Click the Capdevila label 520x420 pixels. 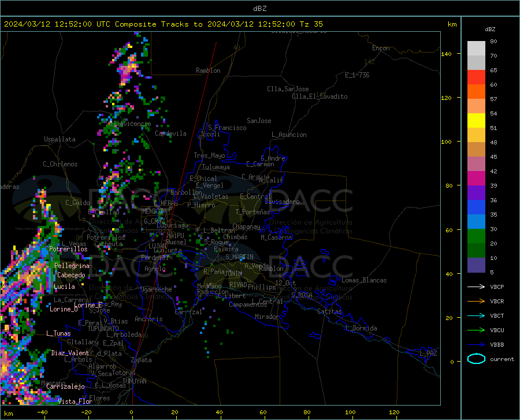click(x=170, y=133)
